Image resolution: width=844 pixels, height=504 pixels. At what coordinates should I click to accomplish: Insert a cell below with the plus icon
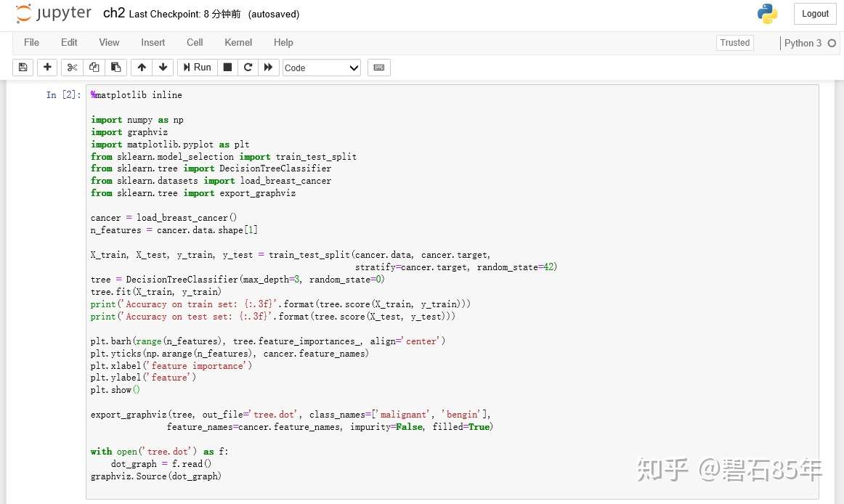coord(47,68)
